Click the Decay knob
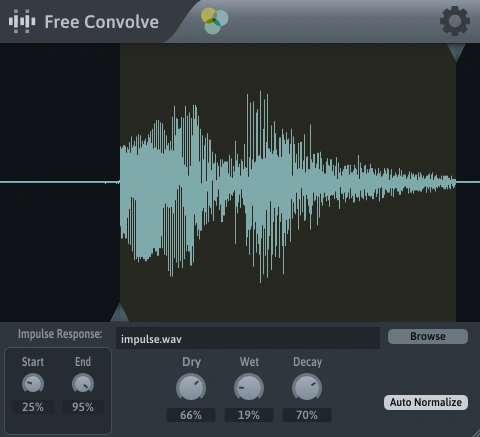Screen dimensions: 480x437 pos(307,388)
